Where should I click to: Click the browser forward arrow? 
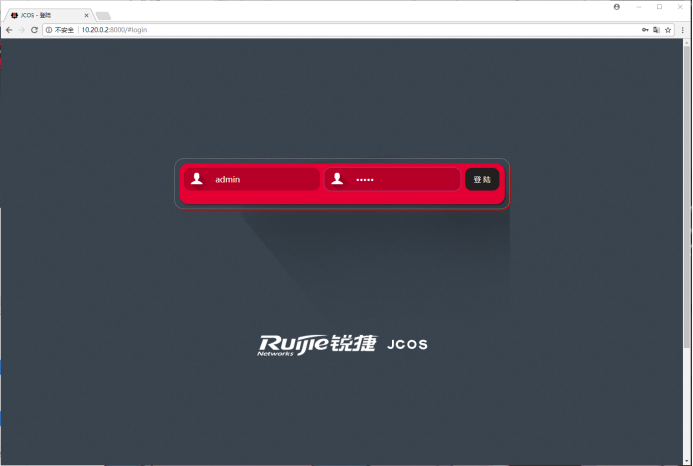(22, 30)
